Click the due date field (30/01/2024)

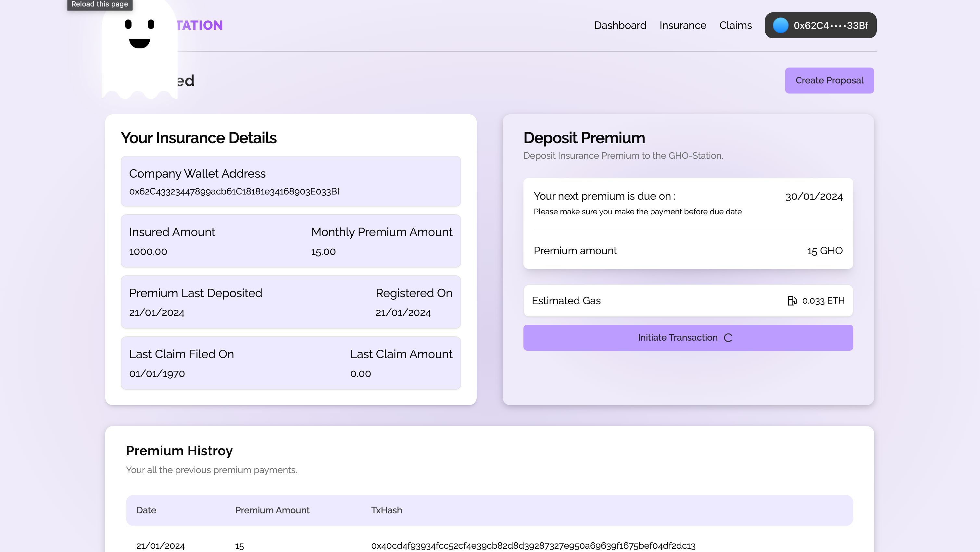coord(813,196)
